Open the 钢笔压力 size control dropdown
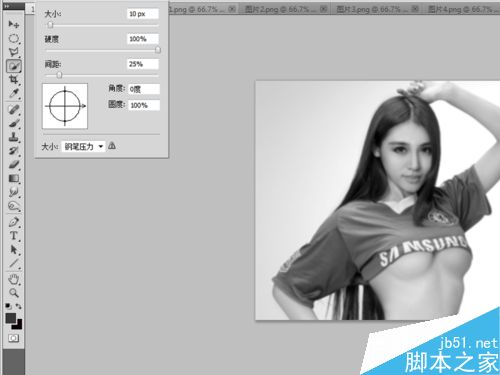Screen dimensions: 500x375 (x=83, y=146)
